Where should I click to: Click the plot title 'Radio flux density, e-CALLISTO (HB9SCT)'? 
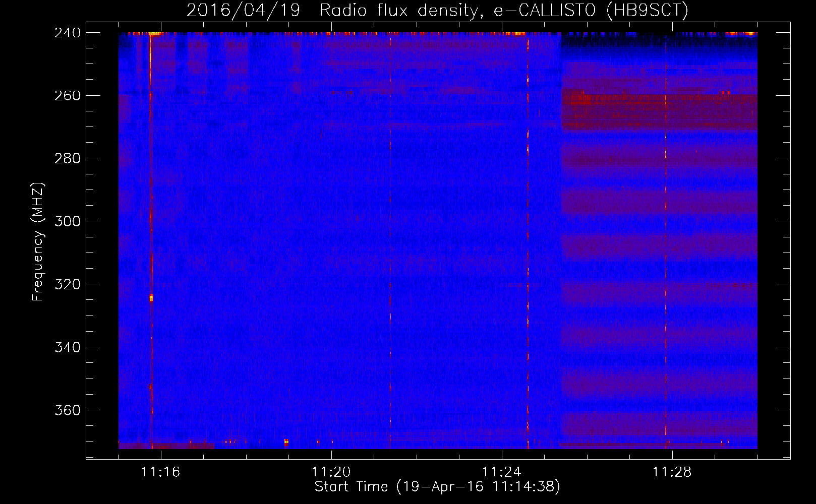tap(504, 10)
